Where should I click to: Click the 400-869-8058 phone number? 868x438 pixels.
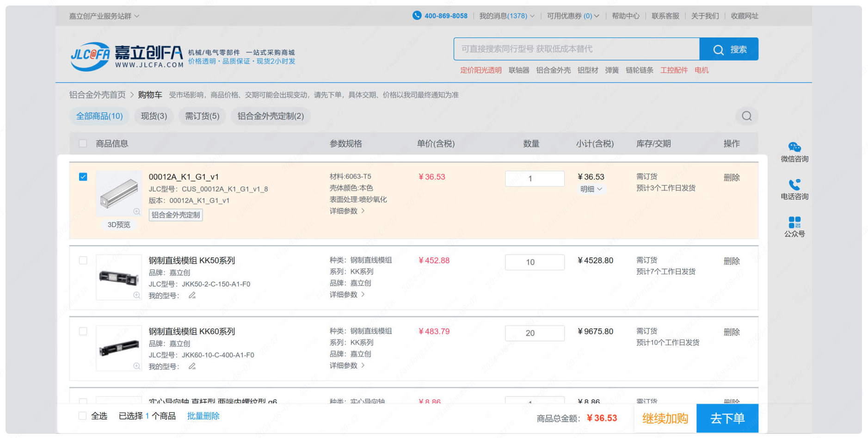tap(446, 16)
